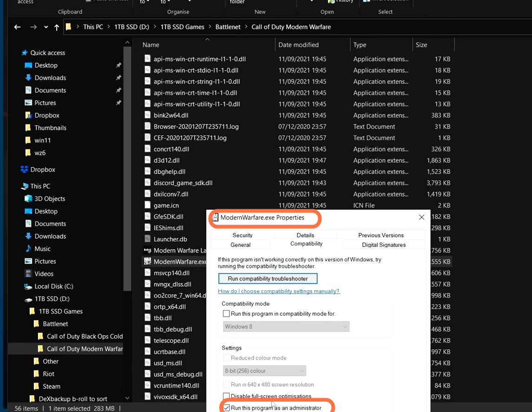The width and height of the screenshot is (532, 412).
Task: Switch to General tab in Properties
Action: (x=240, y=245)
